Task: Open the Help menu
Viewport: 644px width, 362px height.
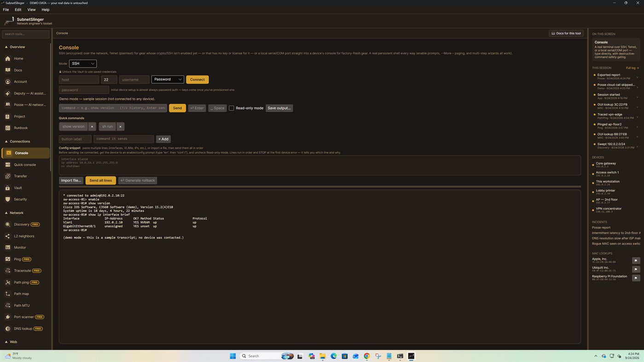Action: [46, 10]
